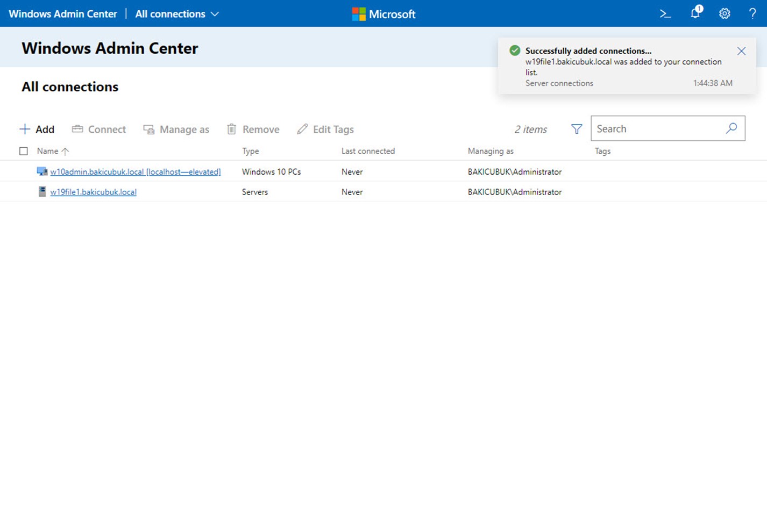The height and width of the screenshot is (532, 767).
Task: Sort by the Managing as column
Action: [x=491, y=151]
